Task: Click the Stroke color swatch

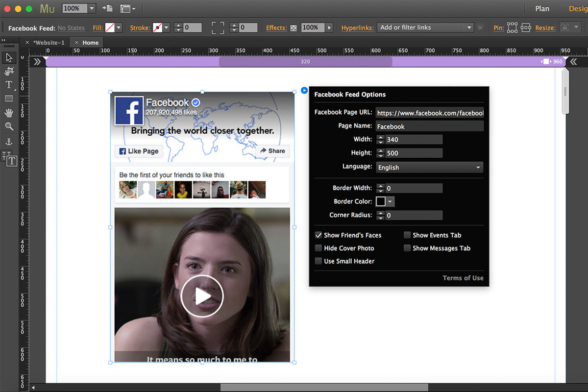Action: [x=157, y=28]
